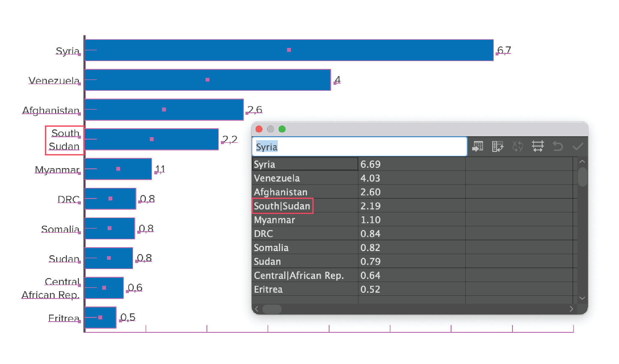Click the Syria axis label on chart
The width and height of the screenshot is (619, 364).
68,51
